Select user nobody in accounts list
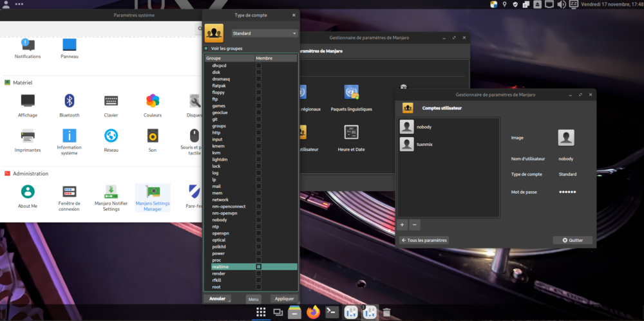The height and width of the screenshot is (321, 644). (x=448, y=127)
